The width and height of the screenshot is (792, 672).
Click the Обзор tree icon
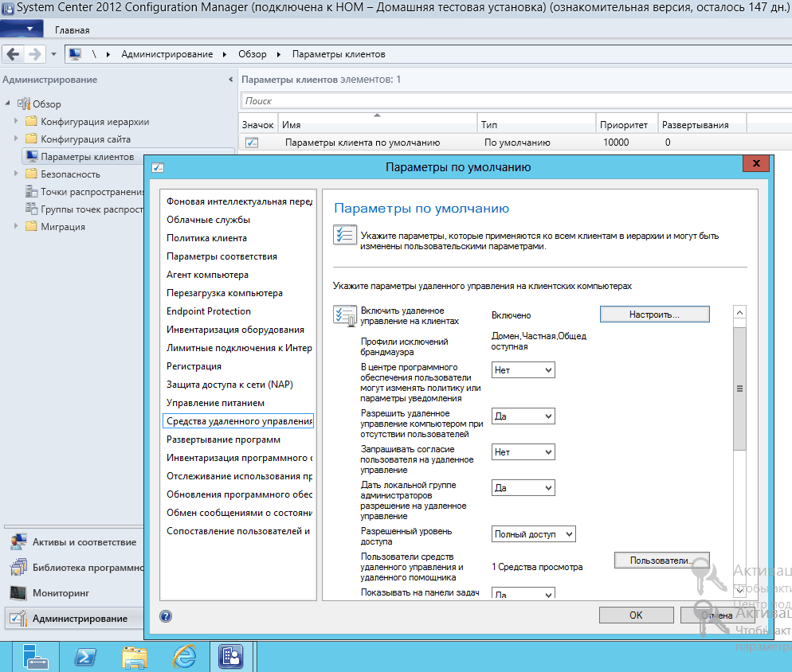pyautogui.click(x=24, y=104)
